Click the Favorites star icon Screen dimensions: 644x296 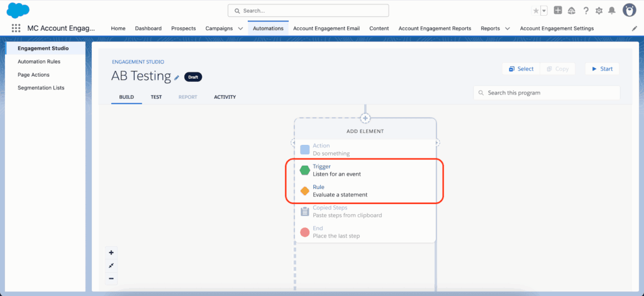pos(536,11)
